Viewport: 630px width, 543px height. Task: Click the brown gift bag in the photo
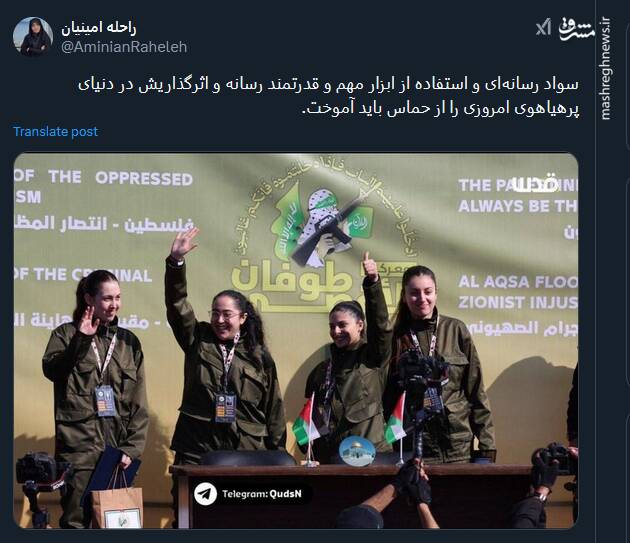(x=117, y=502)
